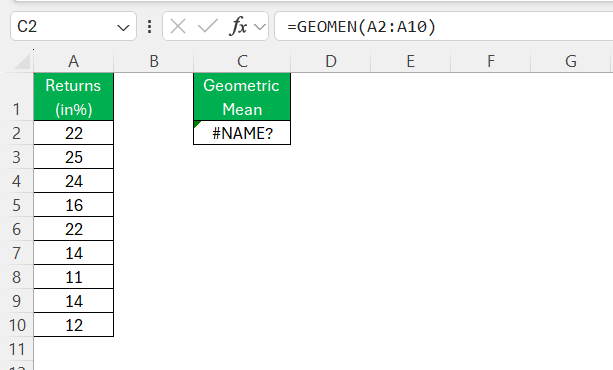Select column E header
This screenshot has width=613, height=370.
point(410,61)
